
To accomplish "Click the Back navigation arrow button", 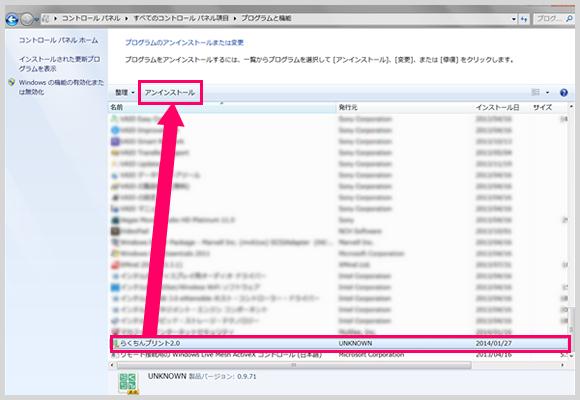I will tap(12, 19).
